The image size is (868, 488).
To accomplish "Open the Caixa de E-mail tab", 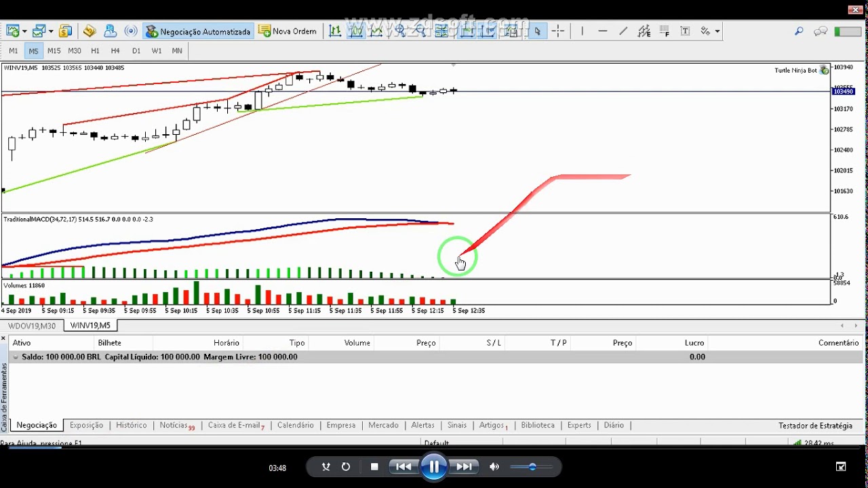I will (236, 425).
